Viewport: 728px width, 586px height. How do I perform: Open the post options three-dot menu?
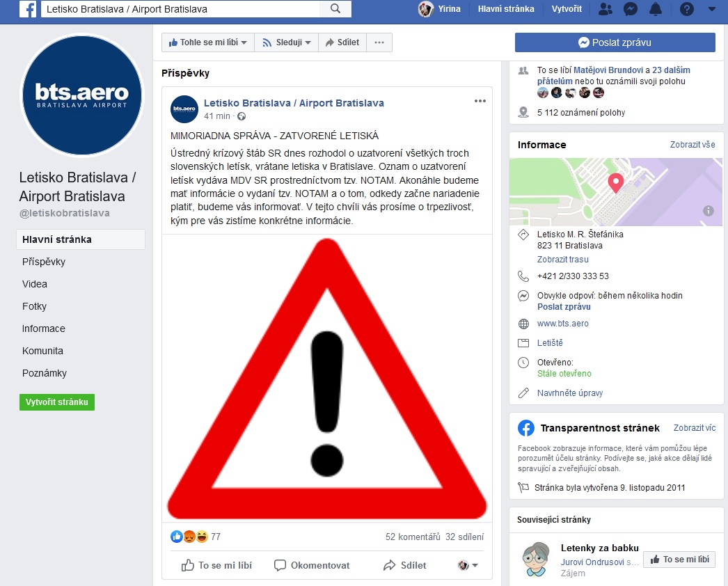480,101
